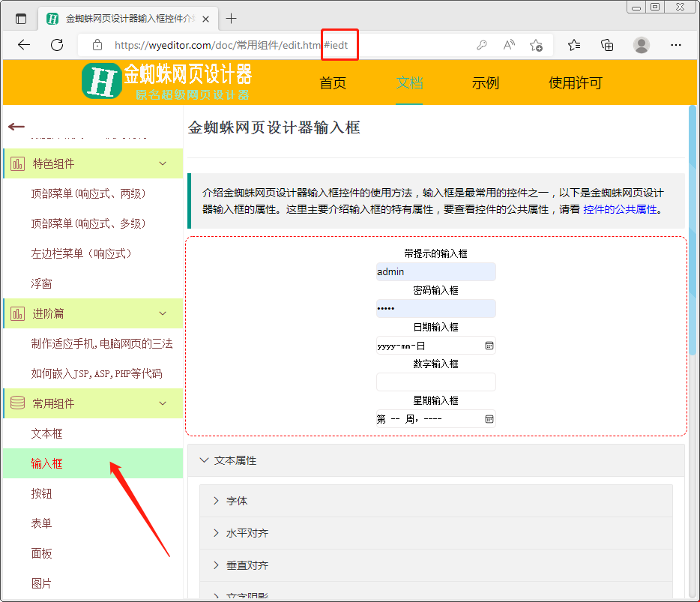
Task: Open the 面板 doc link
Action: click(41, 553)
